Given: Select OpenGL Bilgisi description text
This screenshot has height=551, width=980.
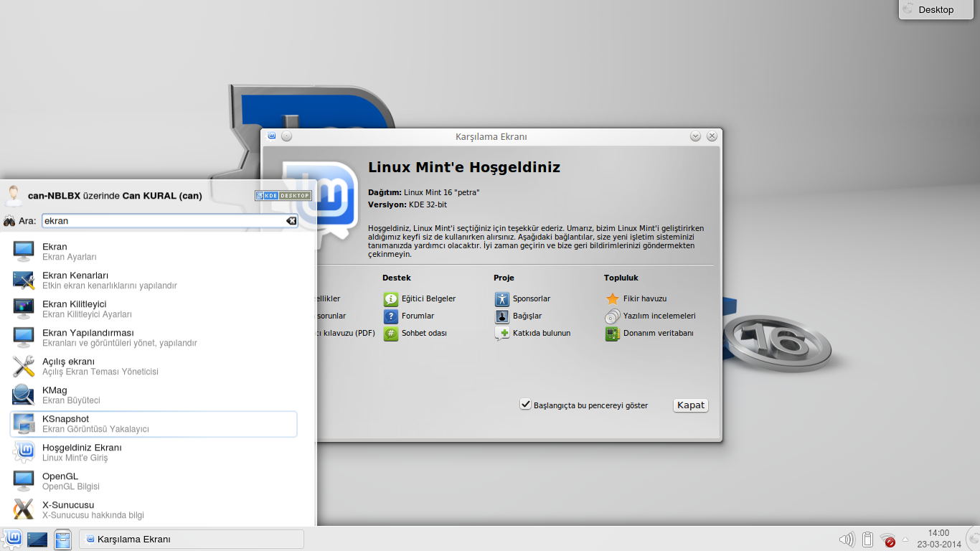Looking at the screenshot, I should pyautogui.click(x=70, y=486).
